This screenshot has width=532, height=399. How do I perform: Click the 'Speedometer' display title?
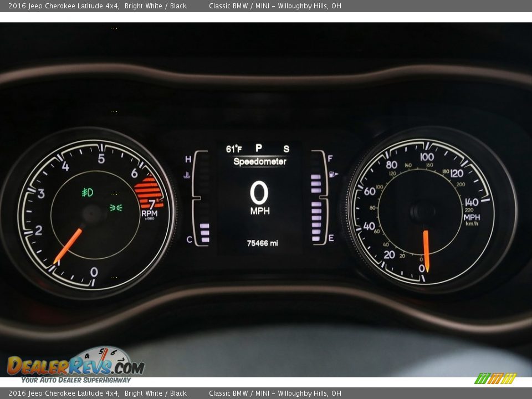point(260,161)
